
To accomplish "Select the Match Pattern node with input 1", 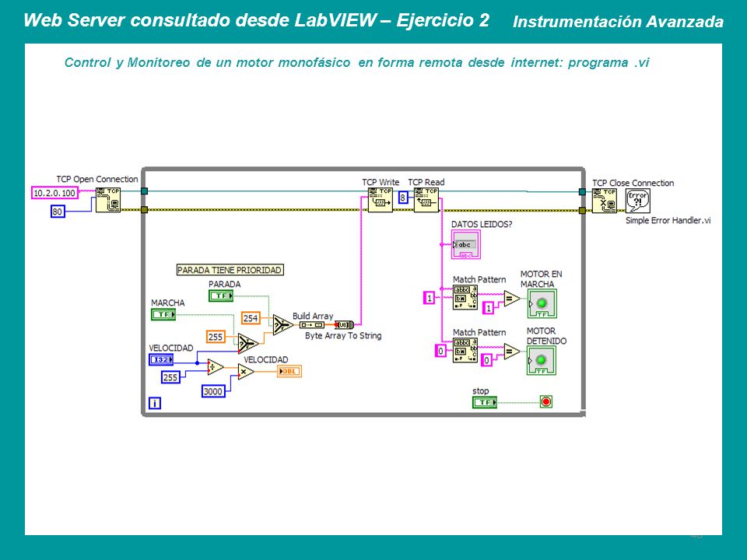I will pos(465,298).
